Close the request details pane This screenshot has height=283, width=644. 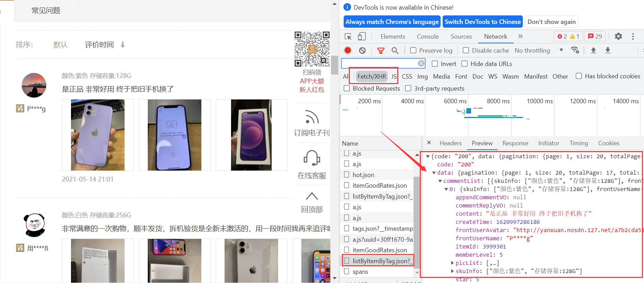pos(429,143)
